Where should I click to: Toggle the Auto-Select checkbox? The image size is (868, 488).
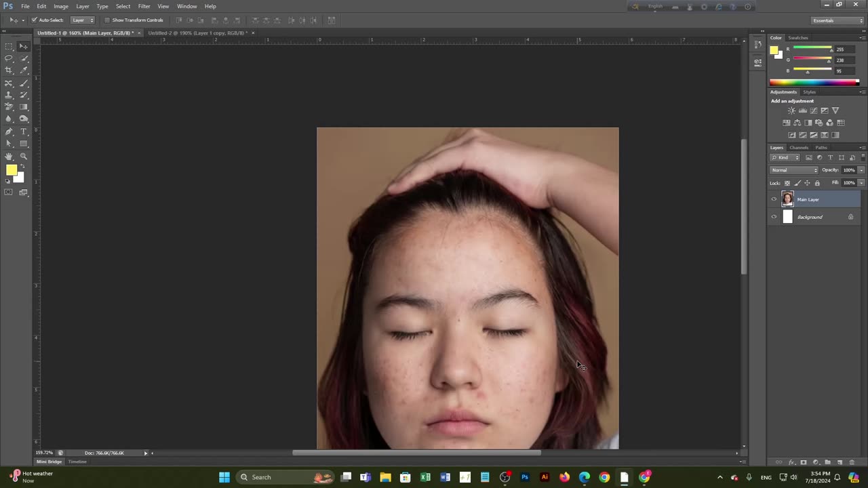(x=34, y=20)
